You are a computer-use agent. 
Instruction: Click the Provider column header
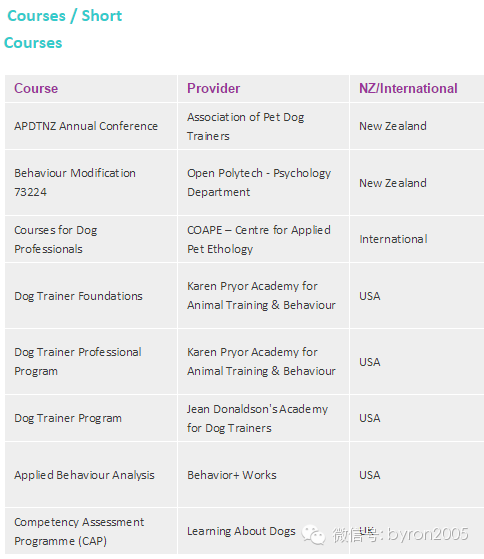[213, 88]
